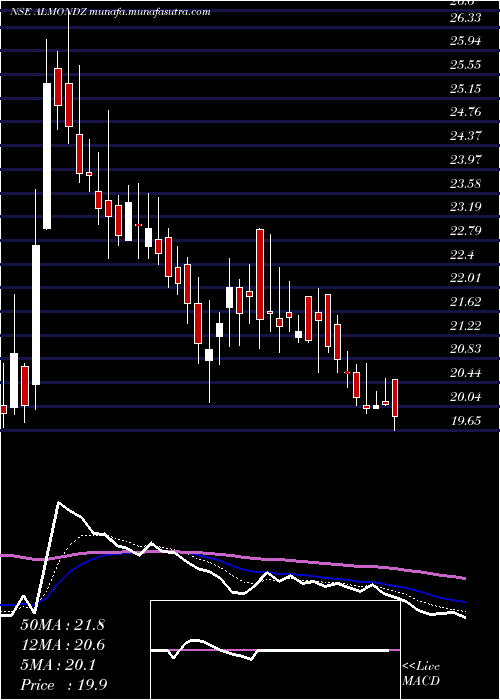The width and height of the screenshot is (500, 700).
Task: Click the 12MA : 20.6 legend text
Action: pyautogui.click(x=62, y=645)
